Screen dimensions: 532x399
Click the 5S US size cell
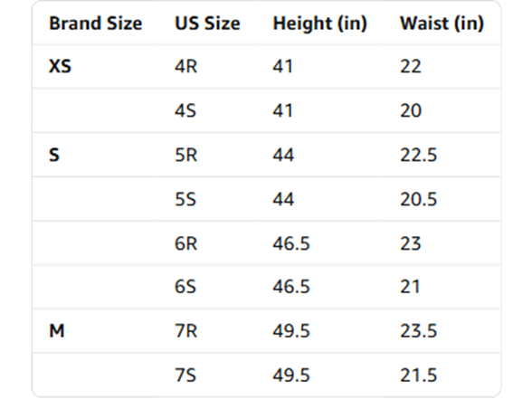click(x=185, y=199)
